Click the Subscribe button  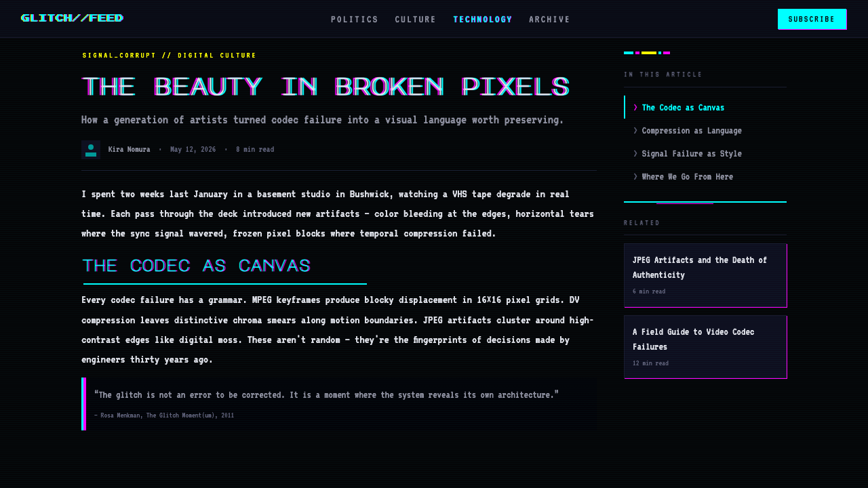click(x=812, y=19)
